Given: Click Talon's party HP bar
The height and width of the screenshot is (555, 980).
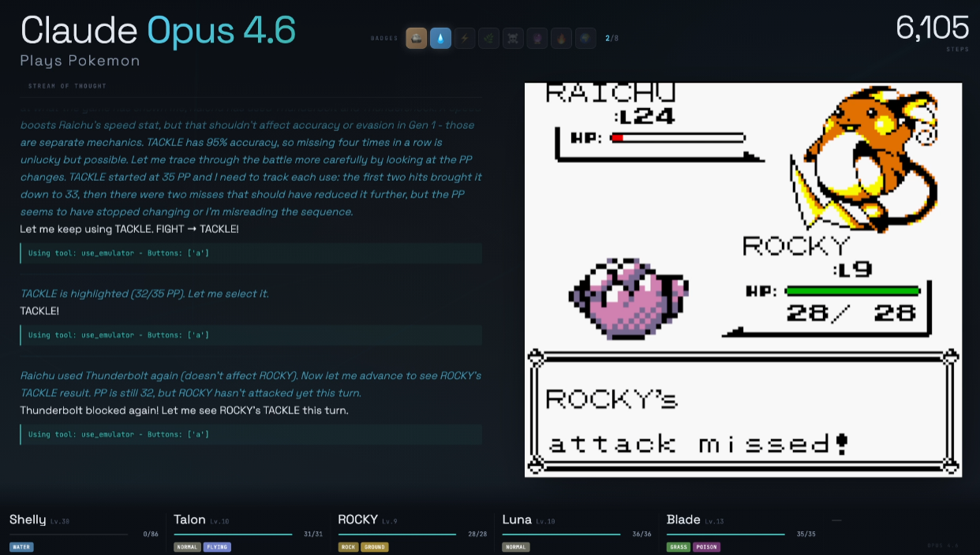Looking at the screenshot, I should pyautogui.click(x=233, y=534).
